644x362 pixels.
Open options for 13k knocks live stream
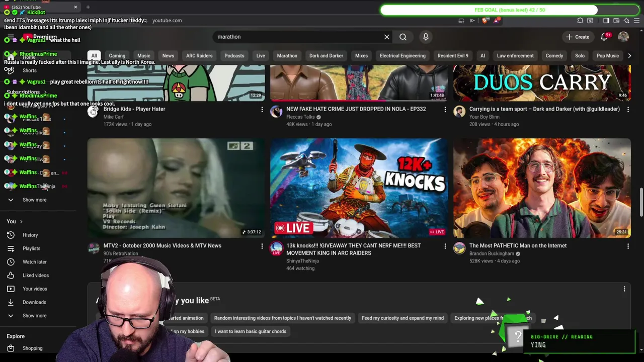[445, 246]
